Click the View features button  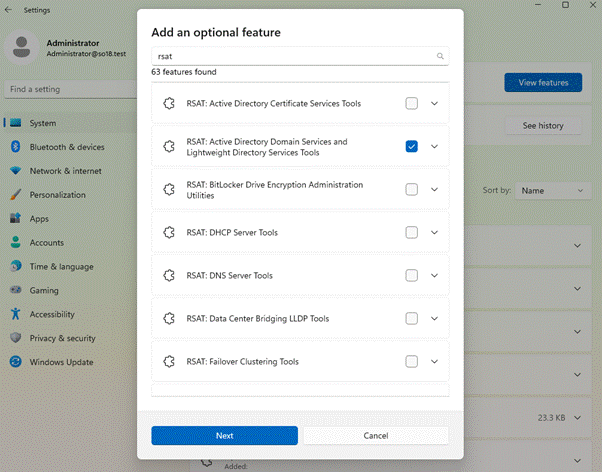pos(543,83)
